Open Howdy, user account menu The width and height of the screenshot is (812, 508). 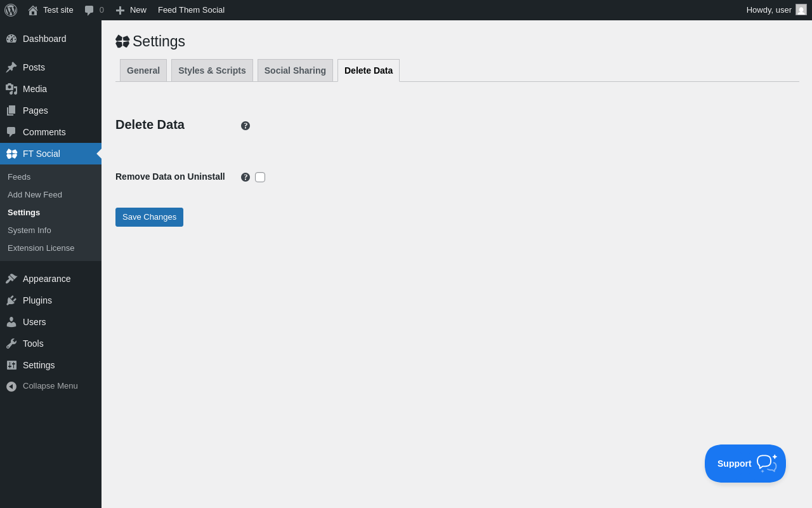[769, 10]
